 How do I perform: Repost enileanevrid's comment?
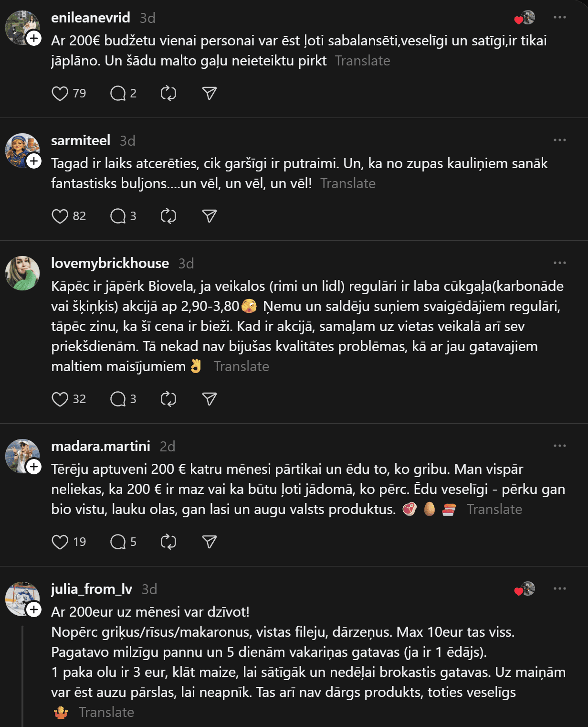(x=168, y=94)
